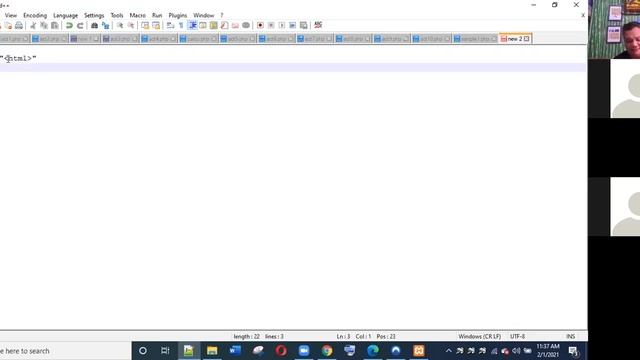Toggle synchronize horizontal scrolling
Viewport: 640px width, 360px height.
point(156,25)
